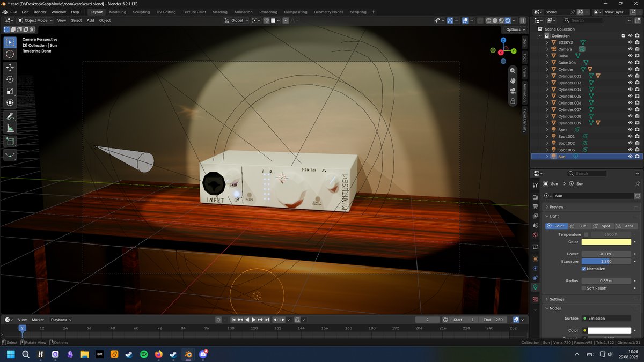Image resolution: width=644 pixels, height=362 pixels.
Task: Click the zoom magnifier viewport gizmo
Action: (513, 71)
